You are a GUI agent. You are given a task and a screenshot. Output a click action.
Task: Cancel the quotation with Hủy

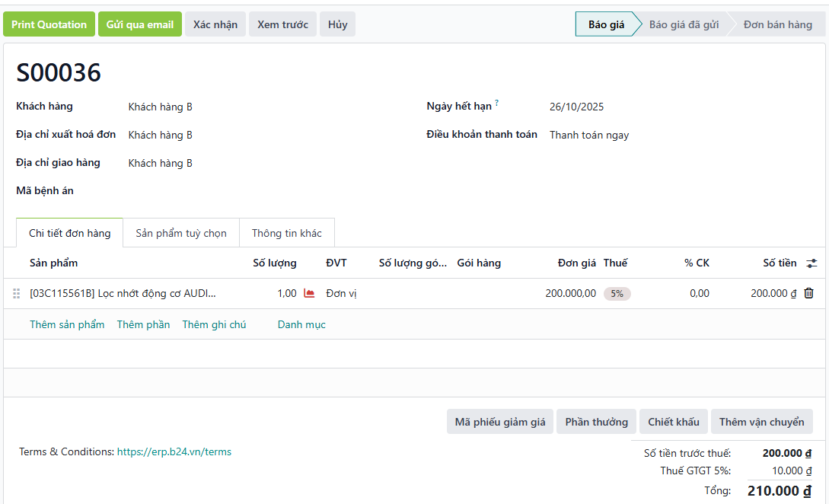coord(337,24)
